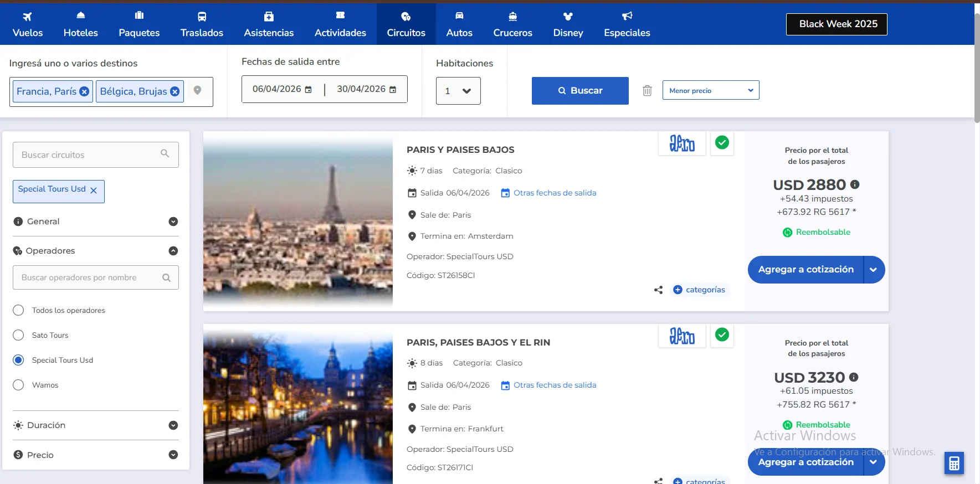
Task: Share the Paris y Paises Bajos circuit
Action: pos(658,290)
